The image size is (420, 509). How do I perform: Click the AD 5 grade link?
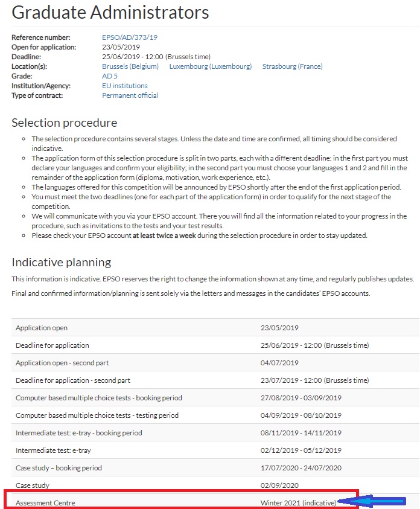pos(110,76)
